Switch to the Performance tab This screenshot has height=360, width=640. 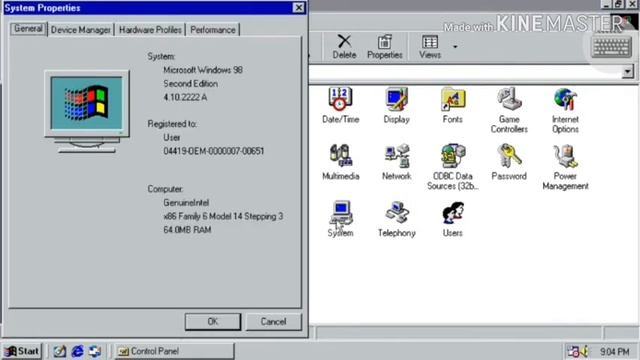pos(213,30)
